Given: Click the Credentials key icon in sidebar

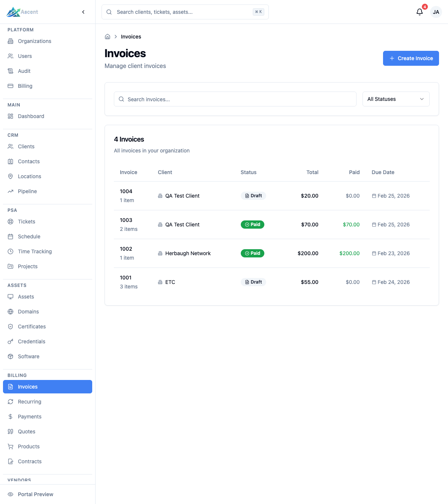Looking at the screenshot, I should pos(10,341).
